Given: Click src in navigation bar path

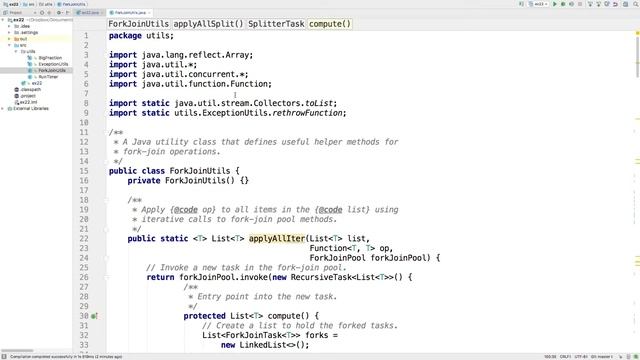Looking at the screenshot, I should click(29, 4).
